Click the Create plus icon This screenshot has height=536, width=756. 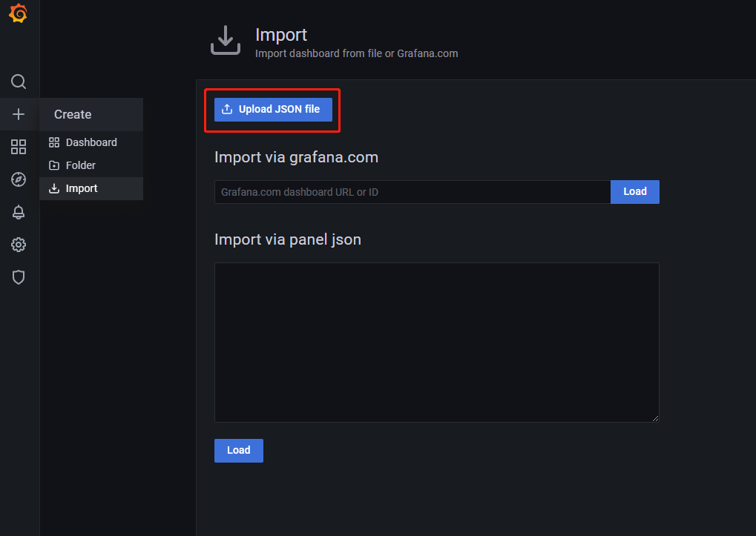[x=19, y=114]
